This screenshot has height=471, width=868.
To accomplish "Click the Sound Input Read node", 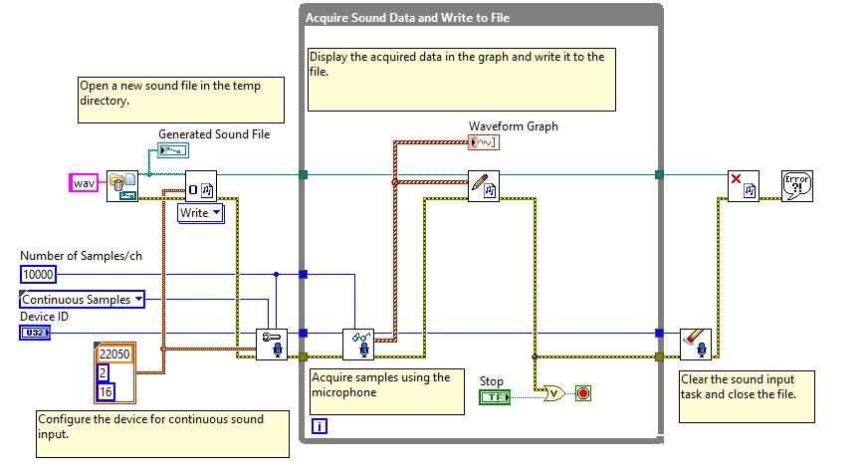I will coord(358,345).
